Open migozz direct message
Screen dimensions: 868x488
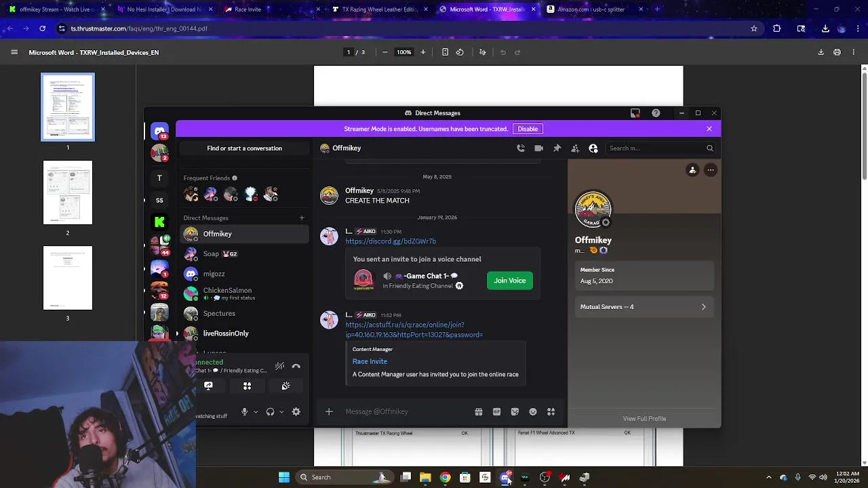click(x=245, y=274)
